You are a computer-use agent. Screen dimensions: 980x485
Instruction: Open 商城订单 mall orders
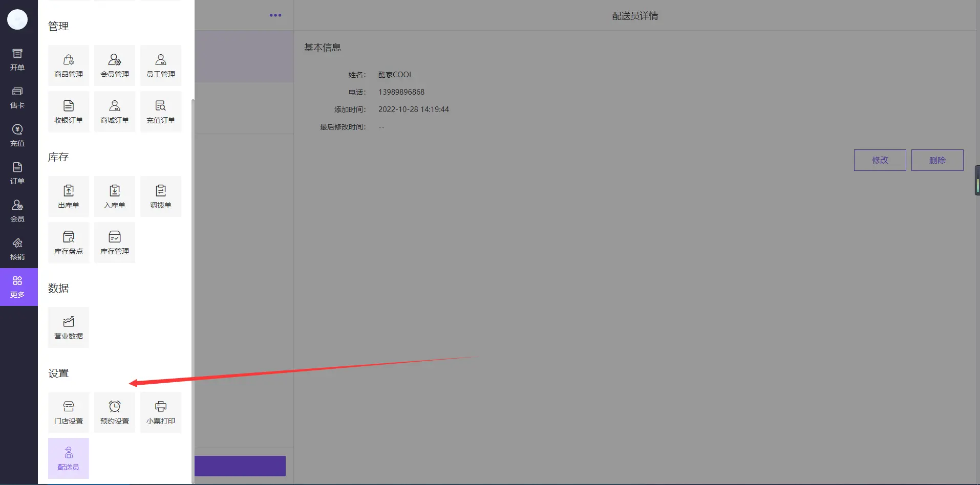tap(115, 112)
